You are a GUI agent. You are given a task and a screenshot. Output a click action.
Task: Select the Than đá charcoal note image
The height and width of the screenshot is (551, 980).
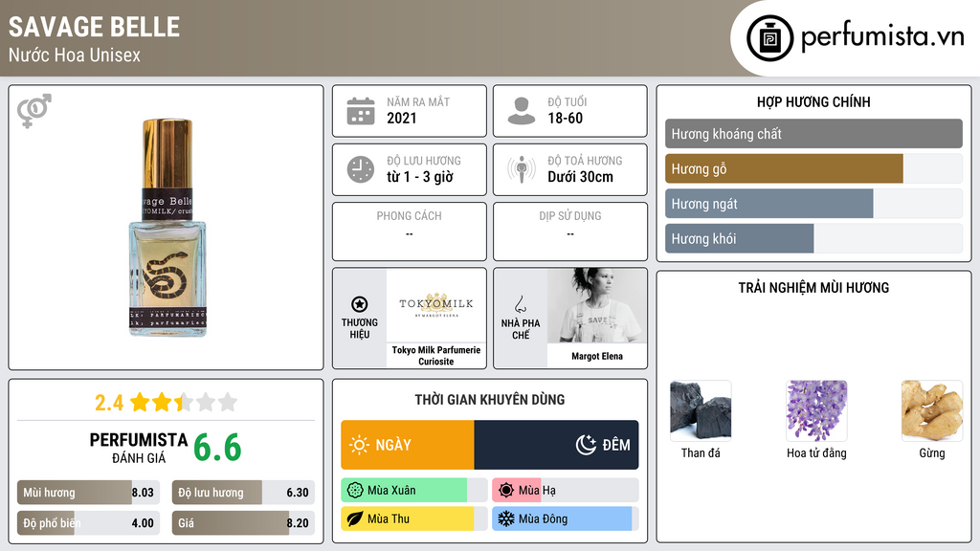pos(701,410)
